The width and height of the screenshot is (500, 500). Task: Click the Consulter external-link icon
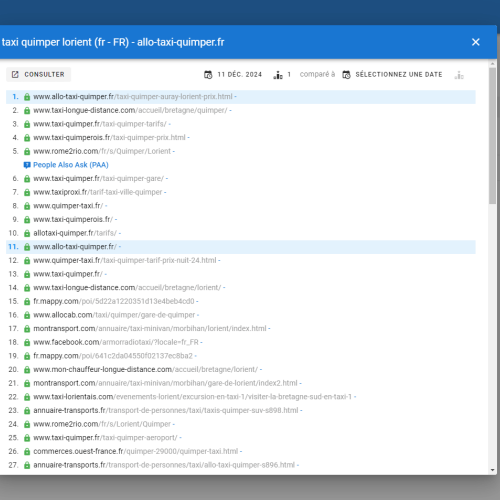pyautogui.click(x=15, y=74)
